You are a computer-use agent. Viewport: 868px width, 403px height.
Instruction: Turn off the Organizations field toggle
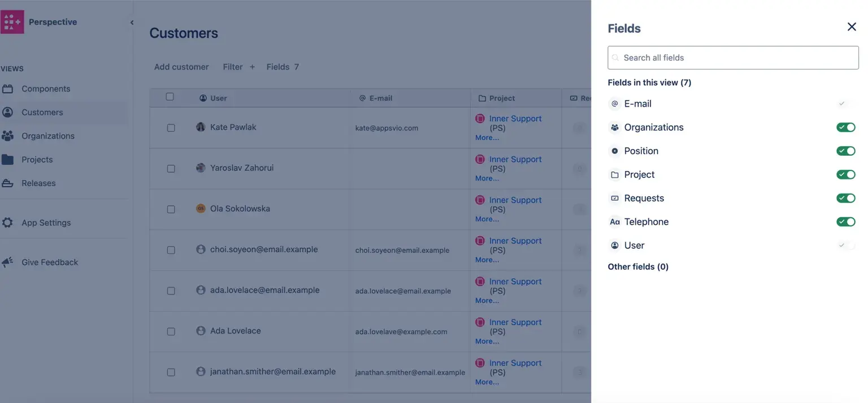pos(845,128)
